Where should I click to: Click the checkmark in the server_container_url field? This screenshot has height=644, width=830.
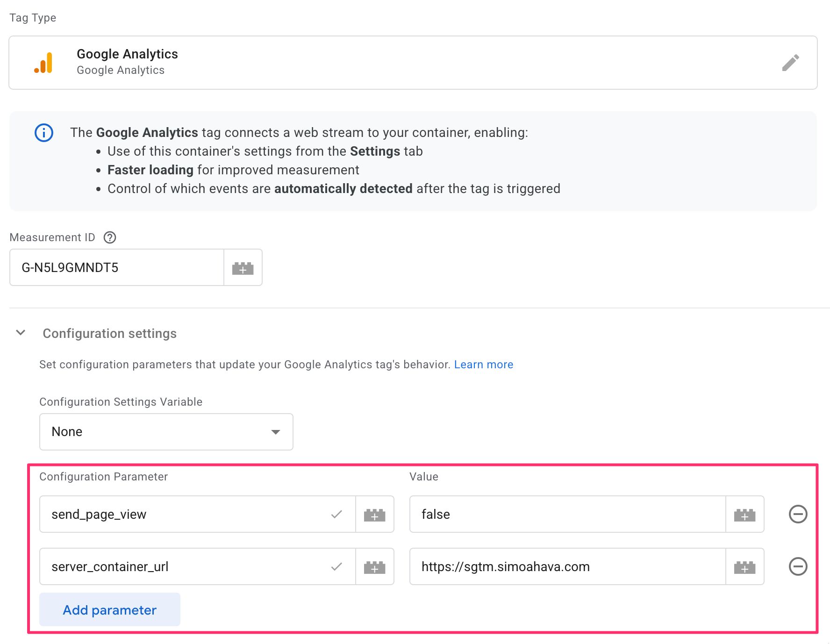(336, 566)
